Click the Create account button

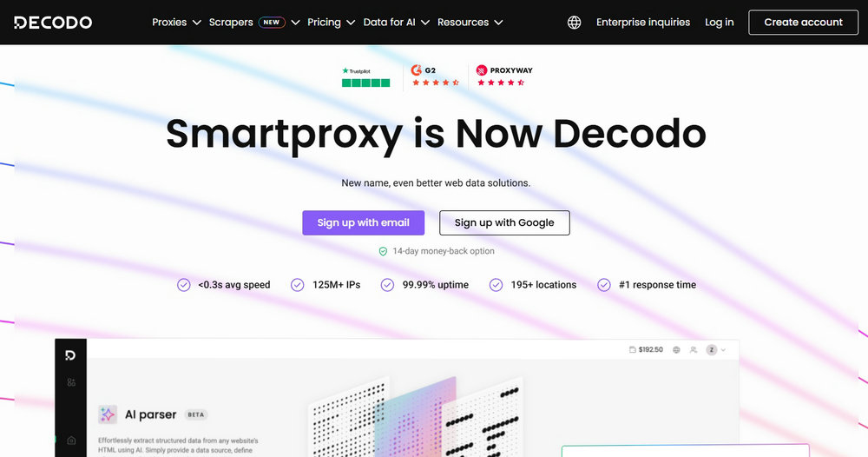tap(803, 23)
